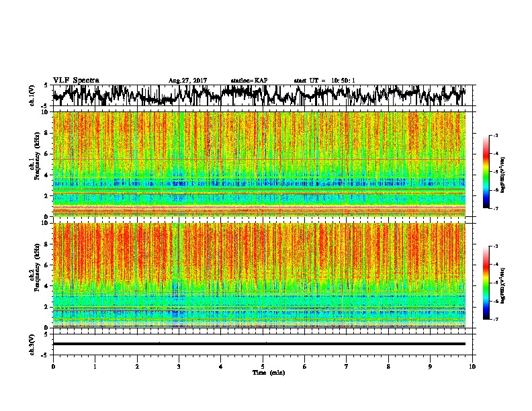Click the "start UT = 10:50: 1" label
Screen dimensions: 532x411
[x=324, y=81]
